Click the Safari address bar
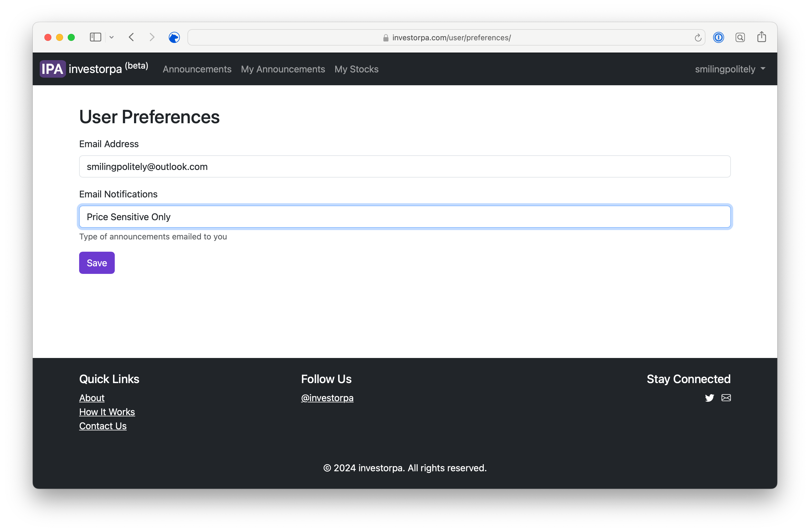The height and width of the screenshot is (532, 810). click(x=446, y=37)
